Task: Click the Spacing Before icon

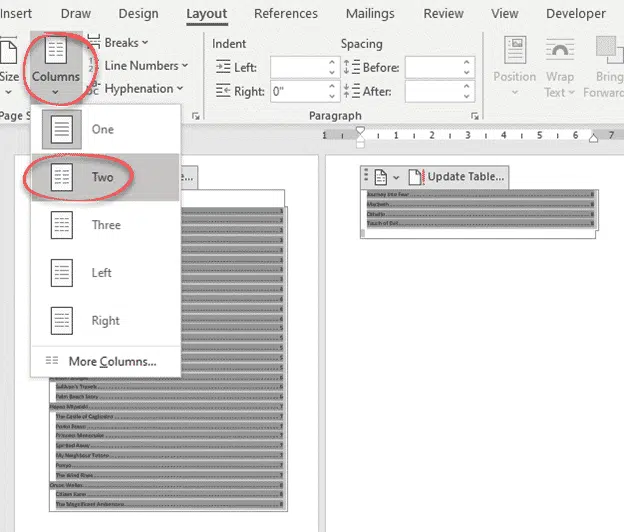Action: click(352, 67)
